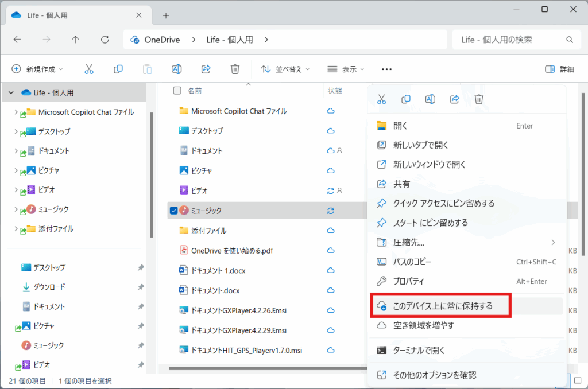Click プロパティ in the context menu

coord(408,281)
